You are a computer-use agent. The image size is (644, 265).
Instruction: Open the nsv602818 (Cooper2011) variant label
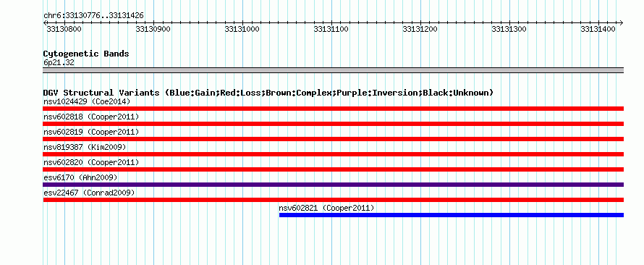click(x=91, y=117)
